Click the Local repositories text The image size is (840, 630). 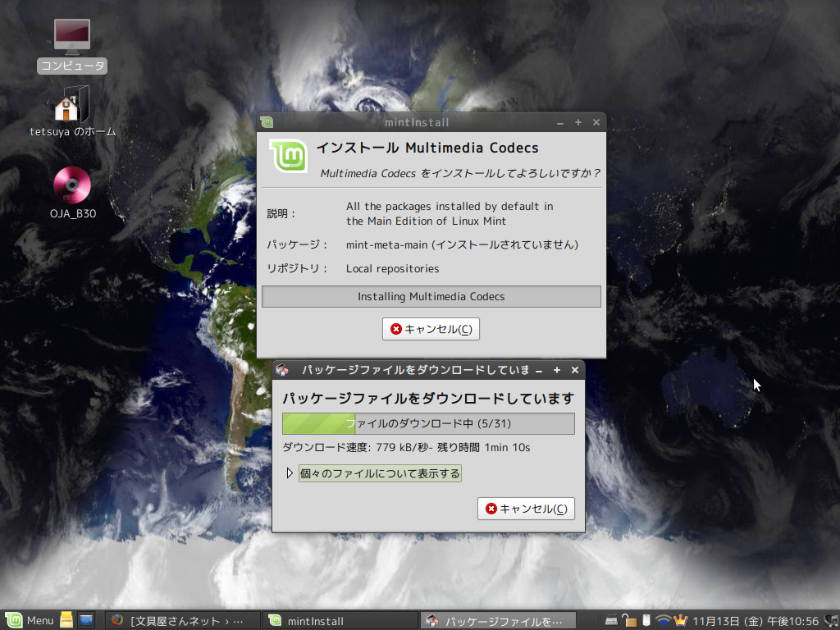pos(393,268)
